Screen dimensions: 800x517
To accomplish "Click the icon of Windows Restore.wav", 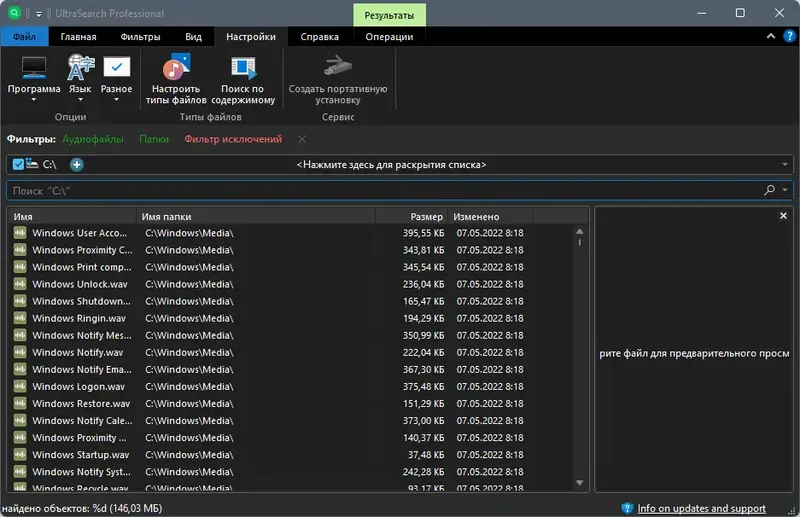I will tap(20, 403).
